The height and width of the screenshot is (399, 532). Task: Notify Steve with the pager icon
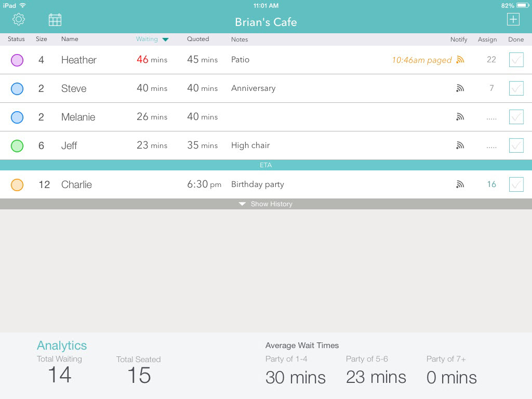[x=460, y=88]
